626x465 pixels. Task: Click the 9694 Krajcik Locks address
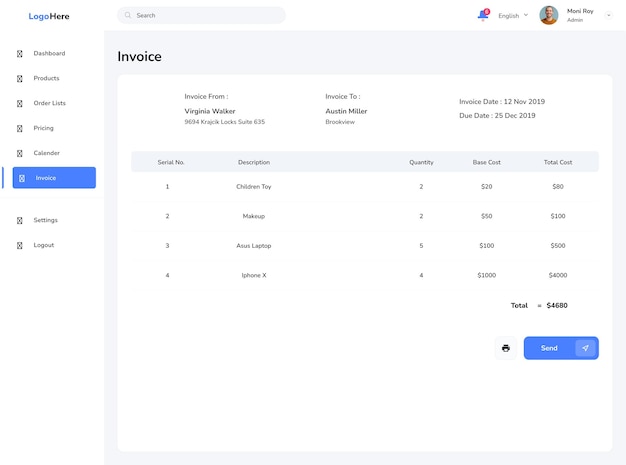pyautogui.click(x=224, y=122)
